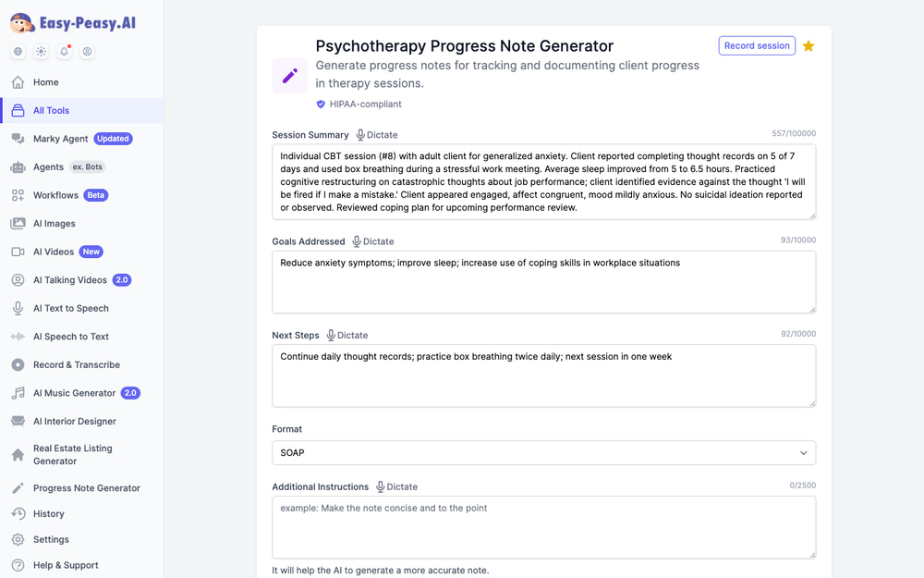924x578 pixels.
Task: Open the user account profile icon
Action: [x=87, y=51]
